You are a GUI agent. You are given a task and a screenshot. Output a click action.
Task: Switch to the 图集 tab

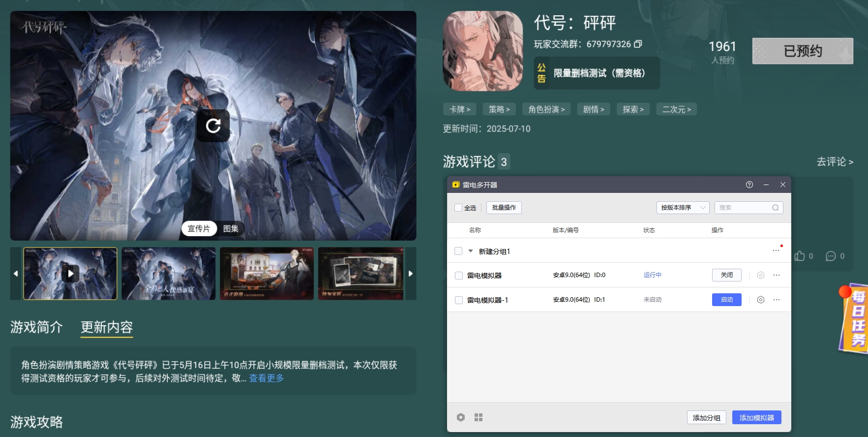click(231, 228)
